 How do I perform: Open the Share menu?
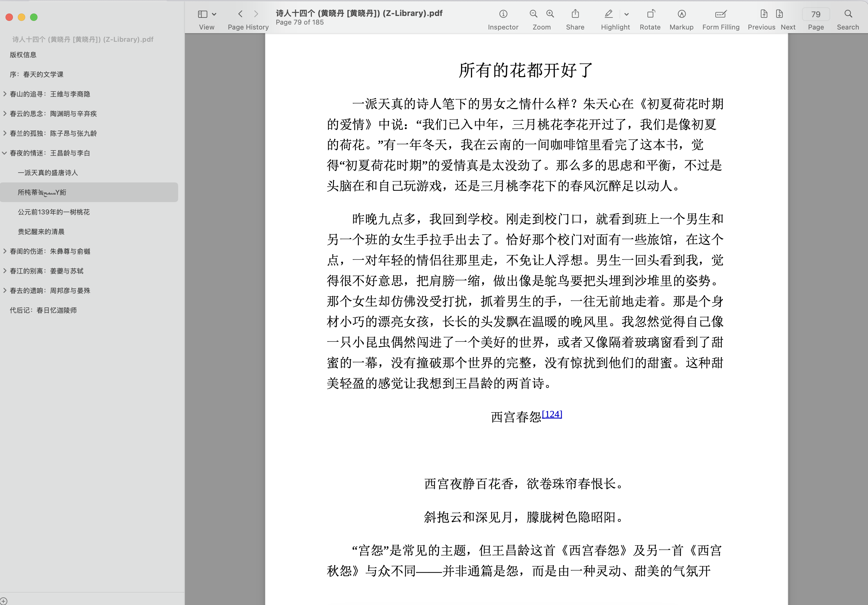(x=575, y=14)
